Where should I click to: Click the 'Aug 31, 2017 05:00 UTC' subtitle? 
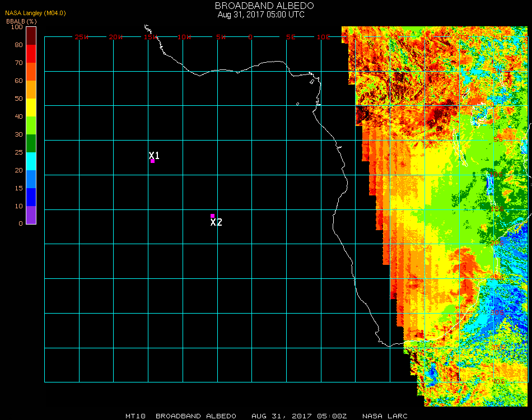pos(261,15)
